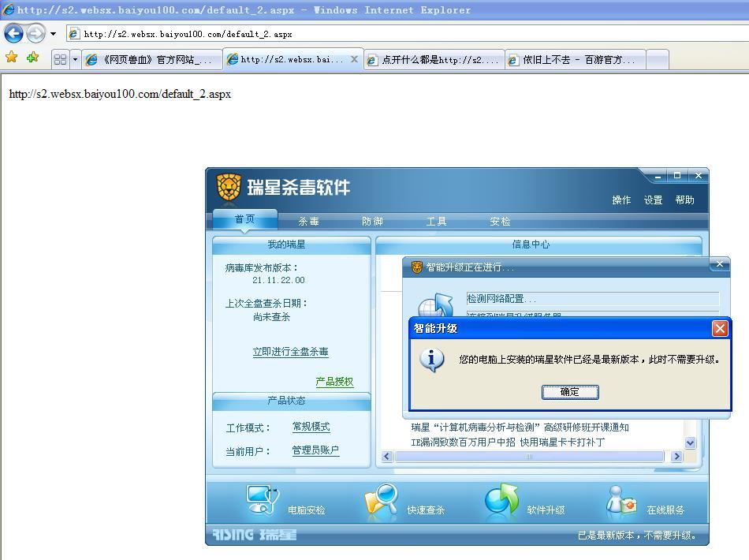The height and width of the screenshot is (560, 749).
Task: Click the 确定 button in upgrade dialog
Action: pyautogui.click(x=570, y=392)
